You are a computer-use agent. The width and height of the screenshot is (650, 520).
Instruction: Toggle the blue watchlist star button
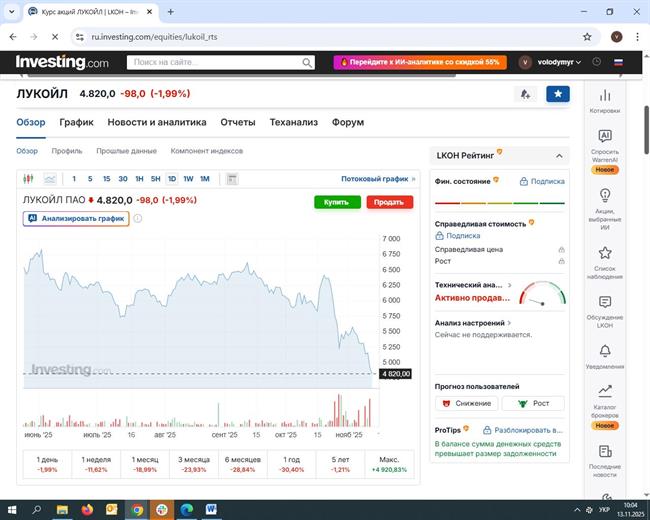pyautogui.click(x=558, y=94)
